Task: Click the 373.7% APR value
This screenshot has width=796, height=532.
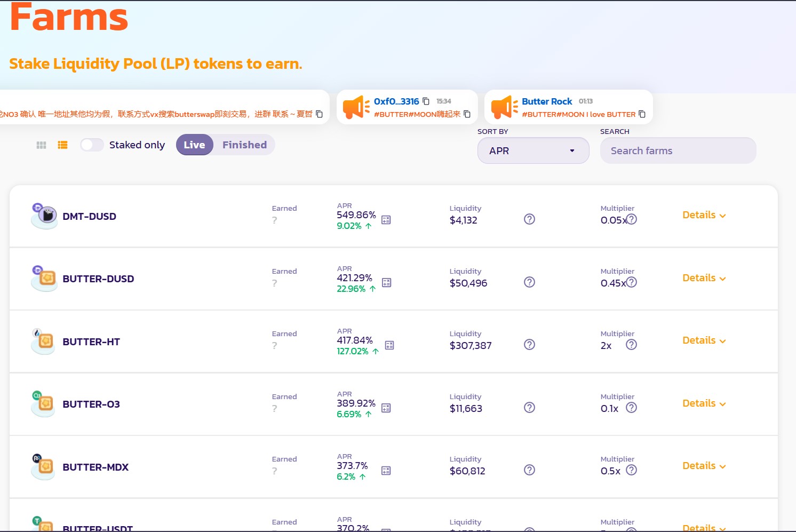Action: (352, 466)
